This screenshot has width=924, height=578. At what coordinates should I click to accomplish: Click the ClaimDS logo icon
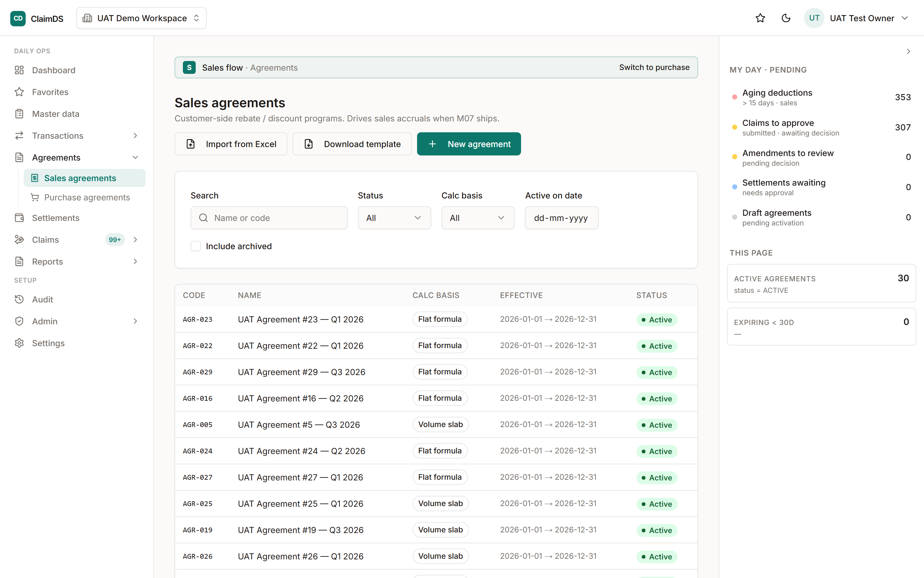click(x=18, y=18)
